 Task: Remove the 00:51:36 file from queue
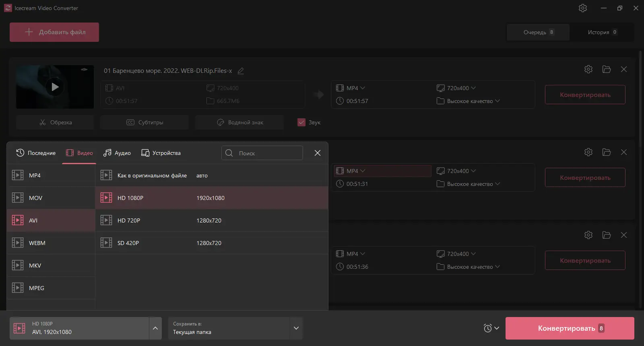coord(624,235)
